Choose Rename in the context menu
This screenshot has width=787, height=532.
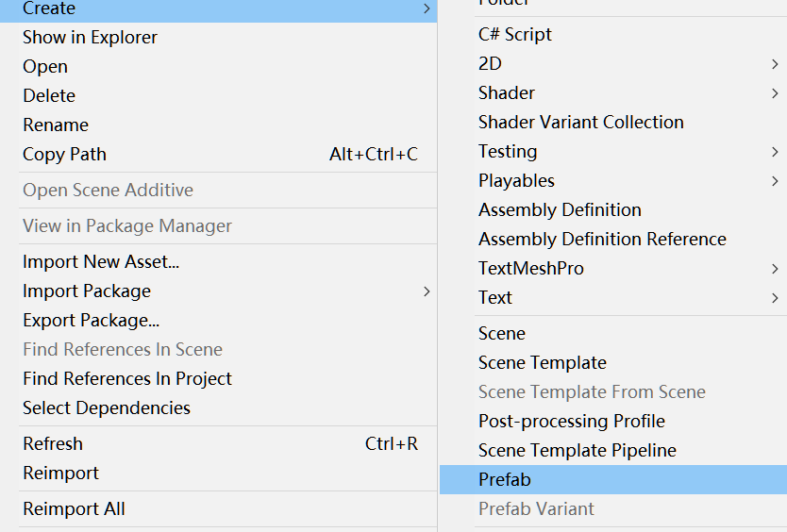pos(56,125)
